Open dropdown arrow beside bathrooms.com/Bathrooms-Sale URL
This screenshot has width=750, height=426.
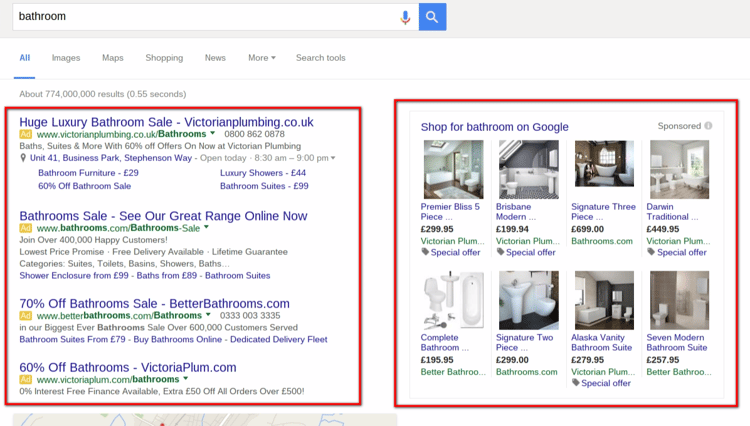coord(206,228)
